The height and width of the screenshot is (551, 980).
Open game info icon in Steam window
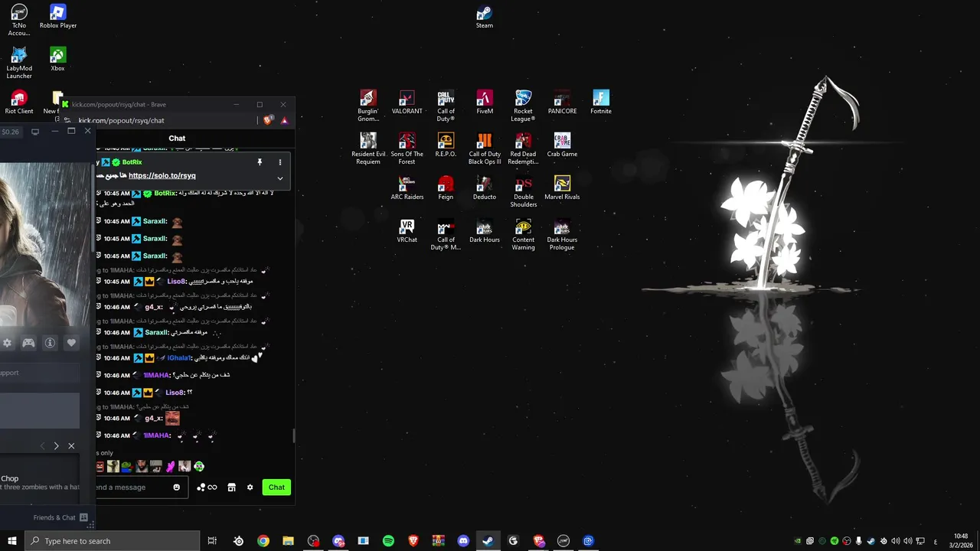point(50,343)
